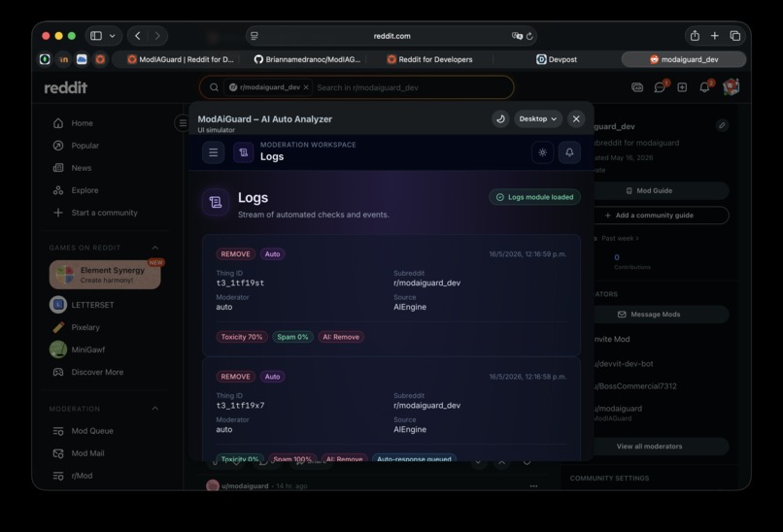Close the ModAiGuard UI simulator

tap(576, 118)
